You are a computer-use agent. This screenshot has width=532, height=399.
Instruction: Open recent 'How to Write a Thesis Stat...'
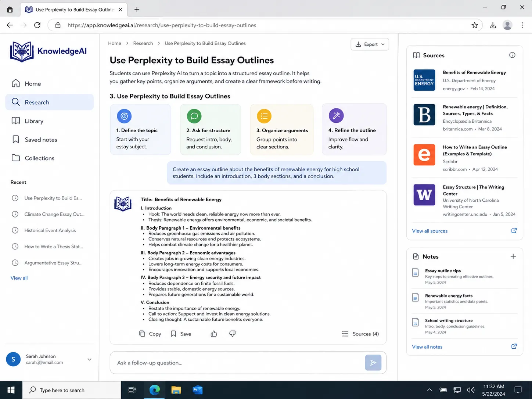point(47,247)
